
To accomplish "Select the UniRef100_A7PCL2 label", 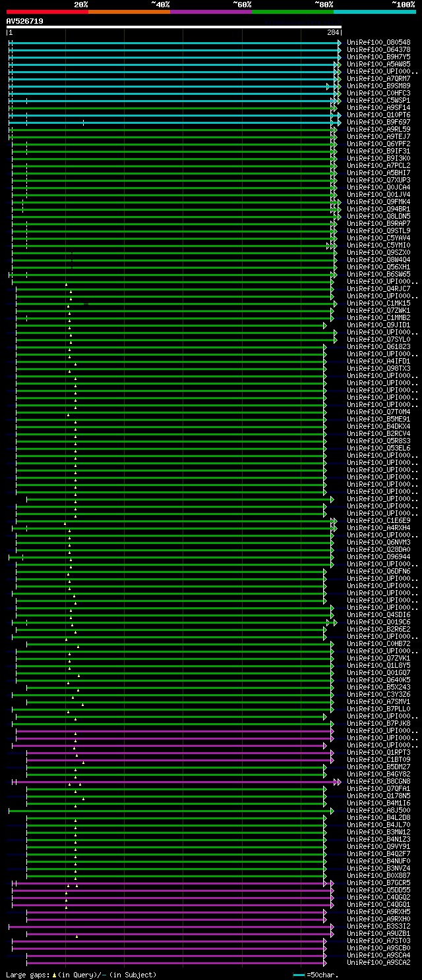I will tap(378, 166).
